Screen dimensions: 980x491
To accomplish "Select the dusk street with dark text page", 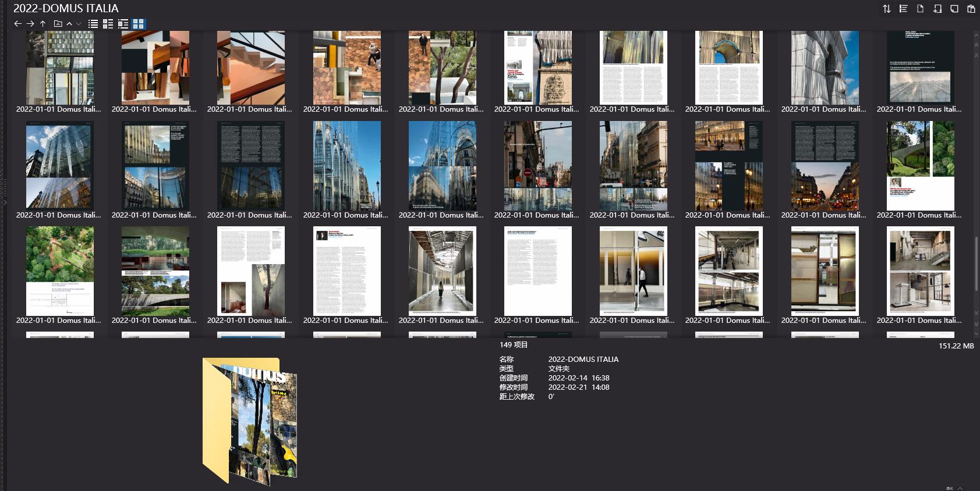I will pos(825,166).
